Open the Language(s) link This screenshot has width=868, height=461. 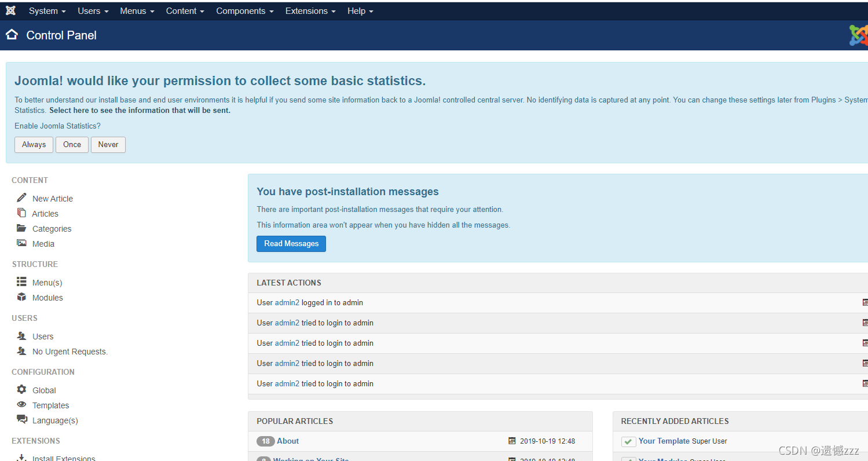coord(55,420)
